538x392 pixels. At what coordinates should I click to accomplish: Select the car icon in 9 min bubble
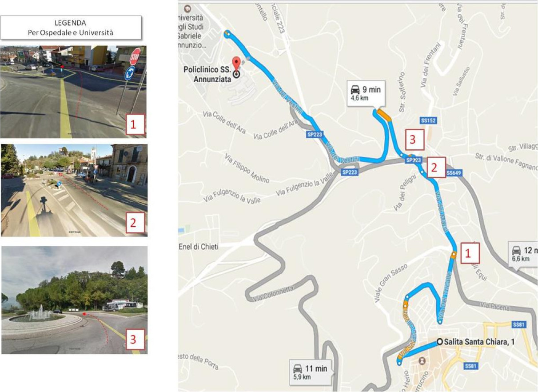pos(355,89)
